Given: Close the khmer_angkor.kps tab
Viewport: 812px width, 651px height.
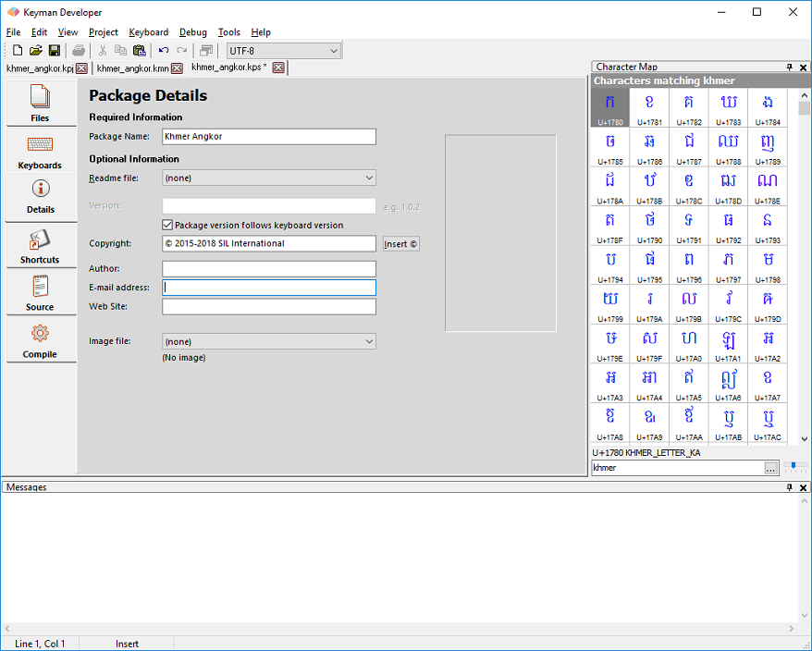Looking at the screenshot, I should point(278,68).
